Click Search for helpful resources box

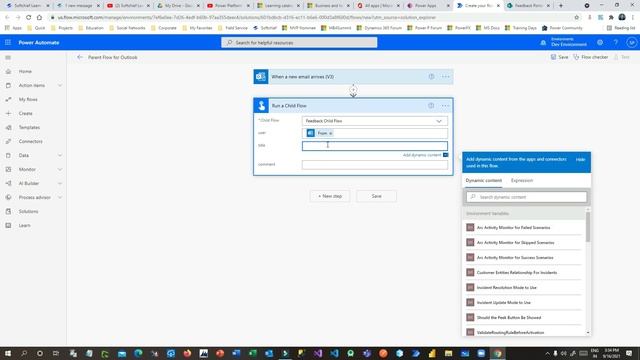(299, 42)
